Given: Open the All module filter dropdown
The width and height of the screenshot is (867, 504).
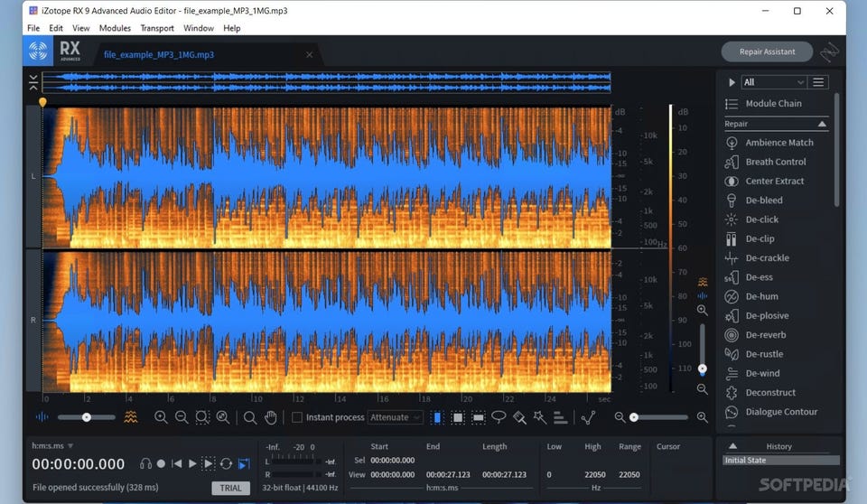Looking at the screenshot, I should point(772,82).
